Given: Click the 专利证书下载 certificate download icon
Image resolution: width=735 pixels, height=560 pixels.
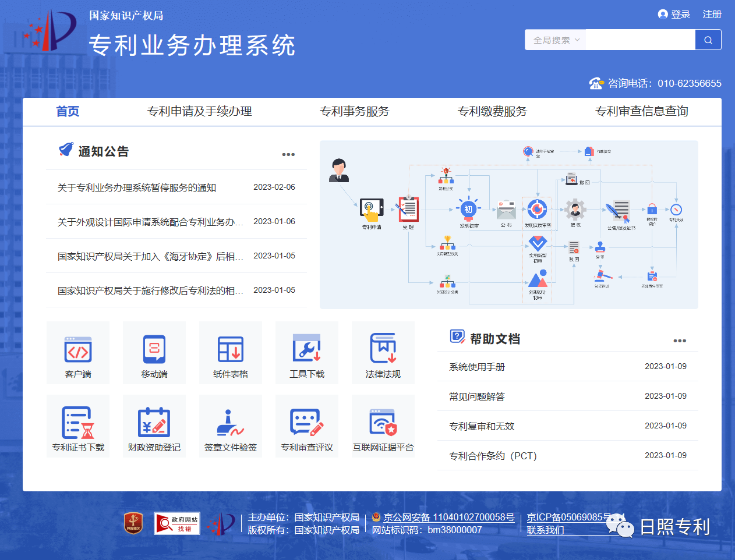Looking at the screenshot, I should [x=78, y=424].
